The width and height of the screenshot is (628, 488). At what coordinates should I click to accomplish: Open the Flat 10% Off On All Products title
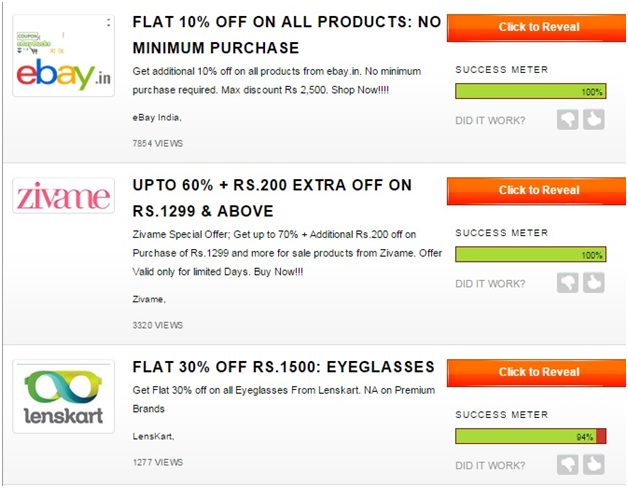click(287, 35)
